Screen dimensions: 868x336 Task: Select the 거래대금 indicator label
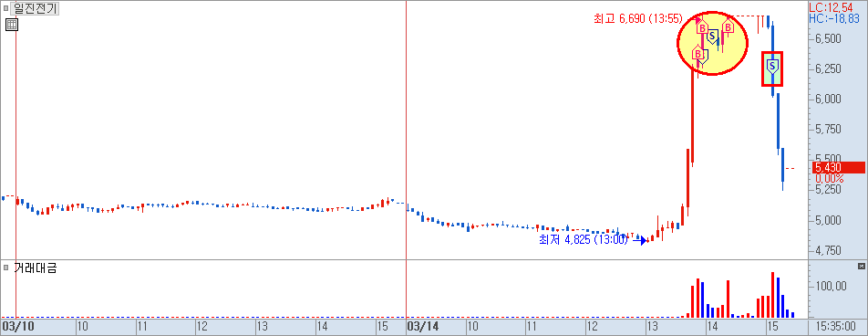[35, 268]
